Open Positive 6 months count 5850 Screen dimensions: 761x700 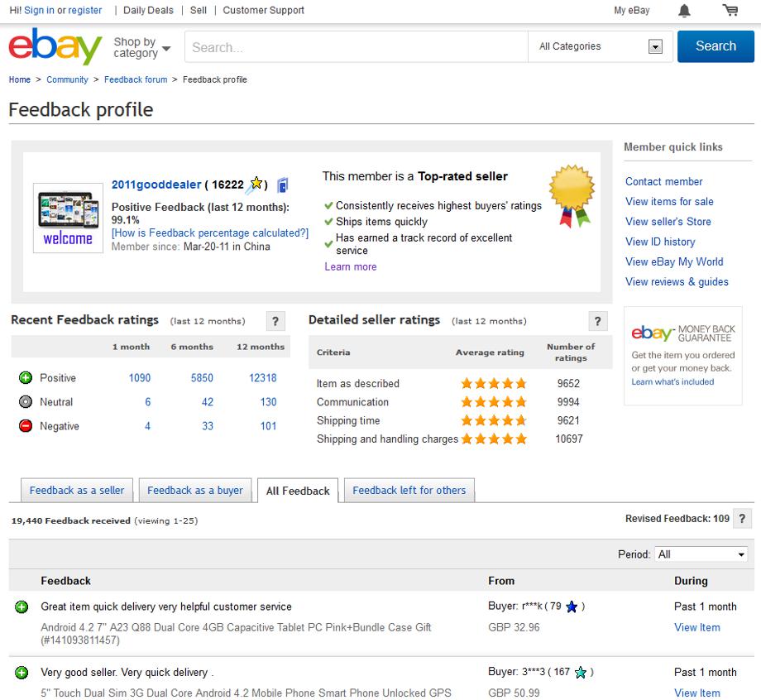(202, 377)
